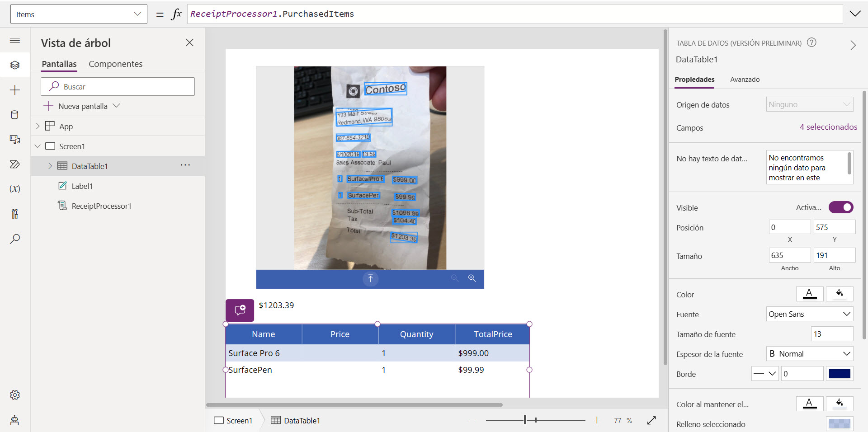Expand the formula bar with the chevron
The image size is (868, 432).
(x=855, y=14)
